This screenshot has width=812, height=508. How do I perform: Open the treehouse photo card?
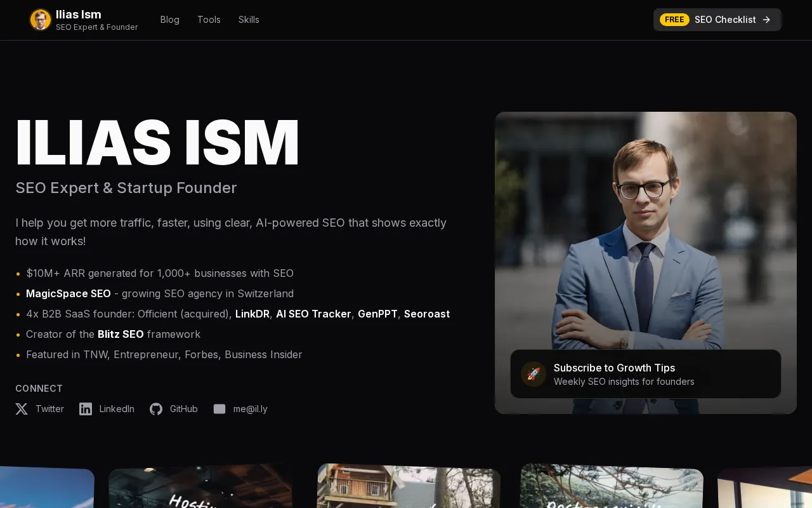(x=409, y=486)
